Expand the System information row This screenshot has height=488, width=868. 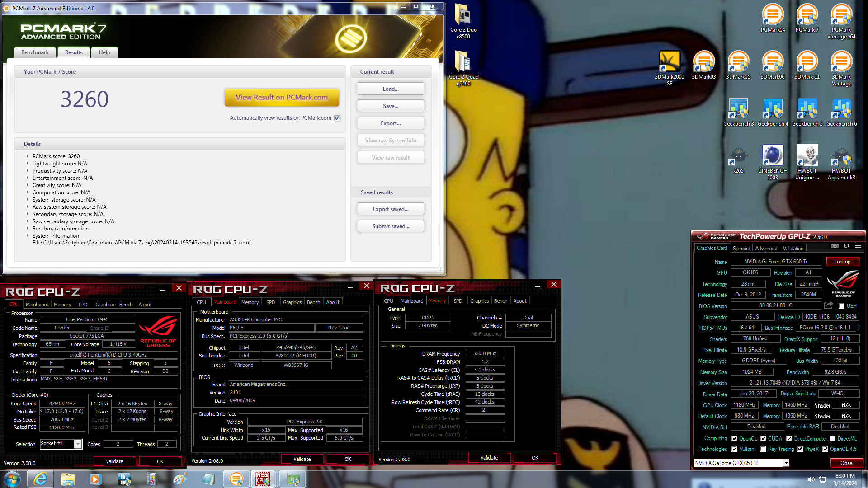click(28, 236)
